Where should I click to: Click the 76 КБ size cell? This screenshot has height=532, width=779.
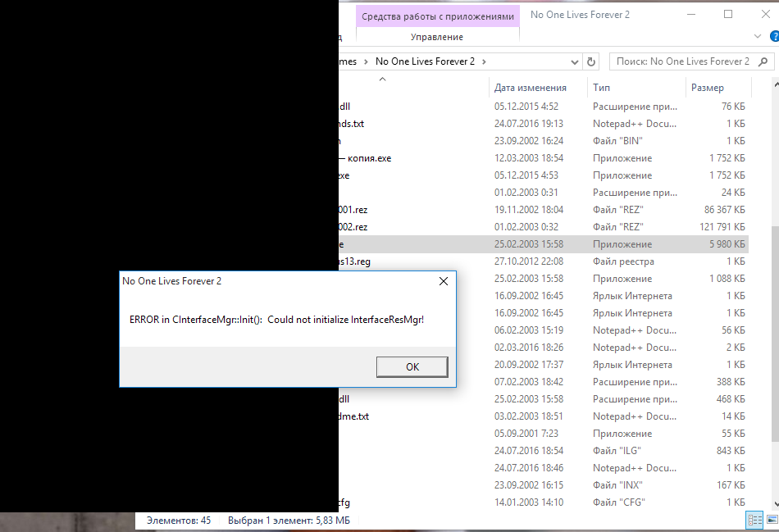click(x=733, y=107)
